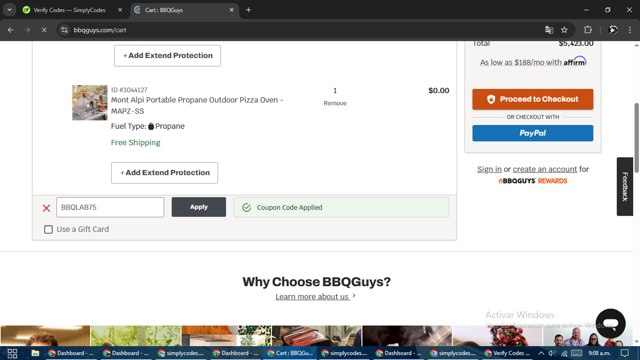Image resolution: width=640 pixels, height=360 pixels.
Task: Close the Cart : BBQGuys tab
Action: click(231, 10)
